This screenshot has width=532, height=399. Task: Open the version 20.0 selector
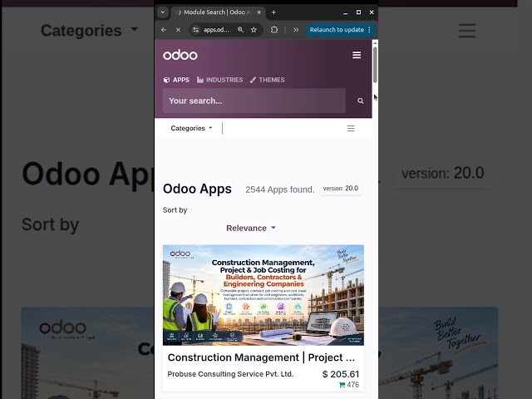(340, 189)
